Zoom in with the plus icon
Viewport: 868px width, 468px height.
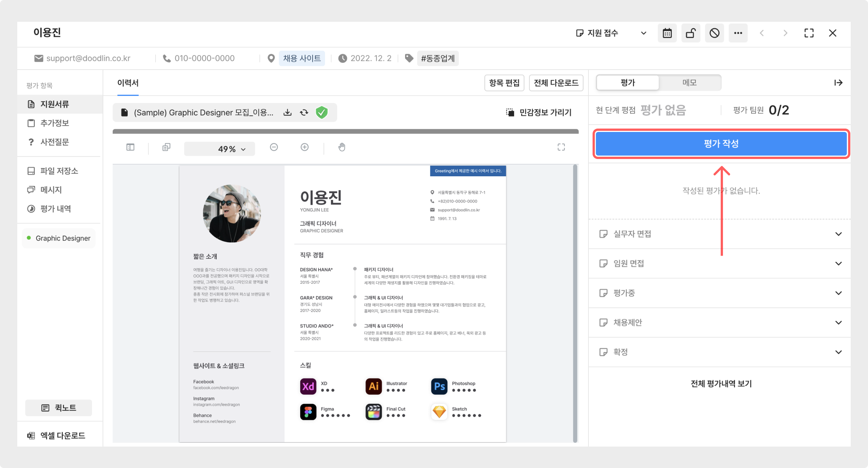click(305, 147)
